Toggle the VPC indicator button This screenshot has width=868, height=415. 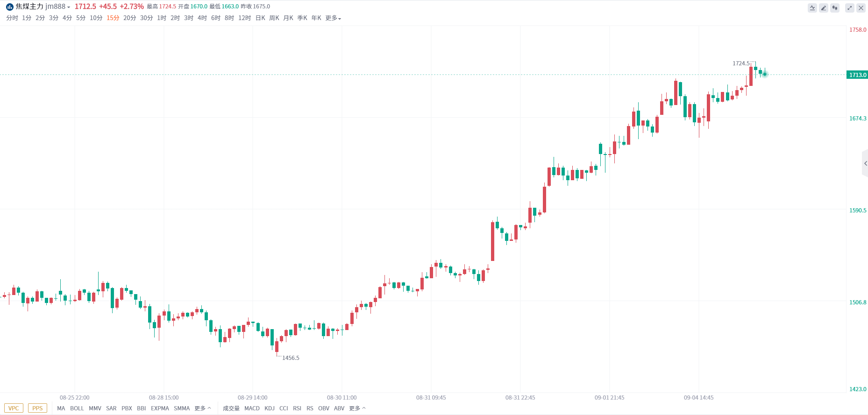point(14,408)
